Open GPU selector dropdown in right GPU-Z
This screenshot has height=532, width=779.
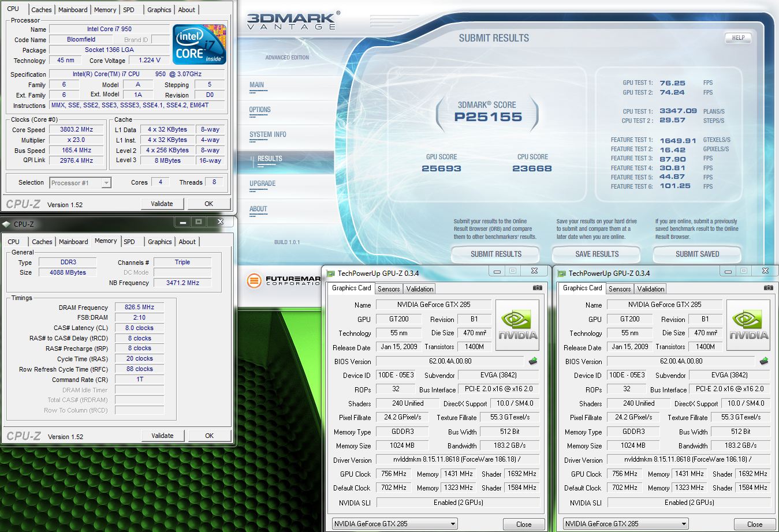click(x=626, y=524)
